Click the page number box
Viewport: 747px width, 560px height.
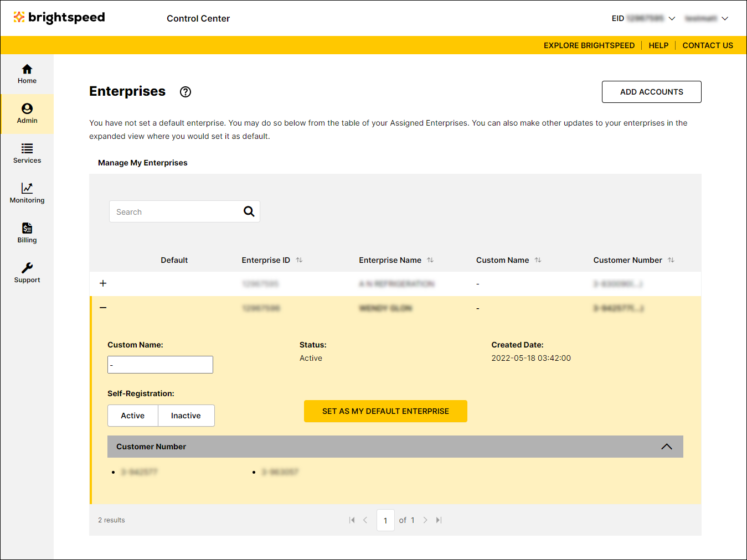[x=385, y=520]
